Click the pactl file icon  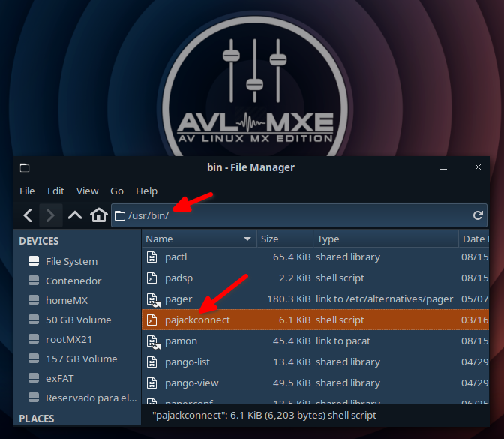tap(151, 257)
